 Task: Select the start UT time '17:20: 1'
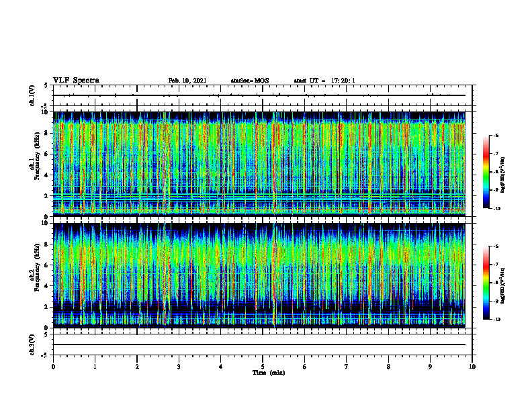coord(343,81)
